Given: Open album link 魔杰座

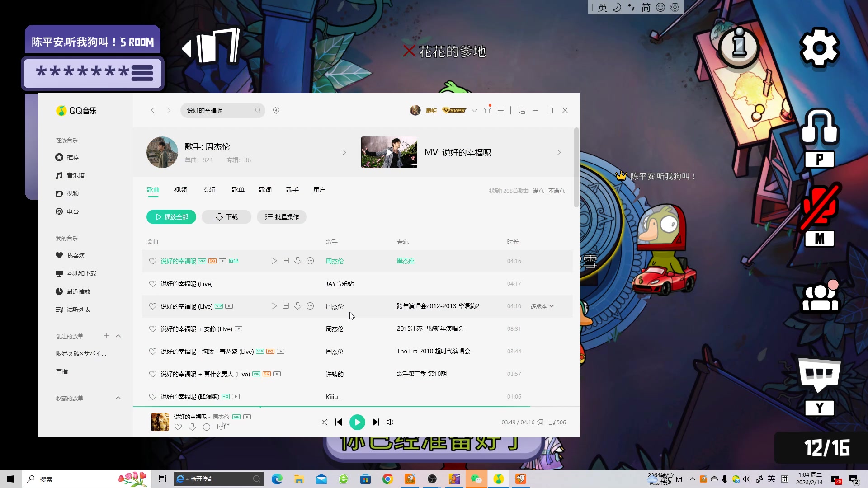Looking at the screenshot, I should click(x=406, y=261).
